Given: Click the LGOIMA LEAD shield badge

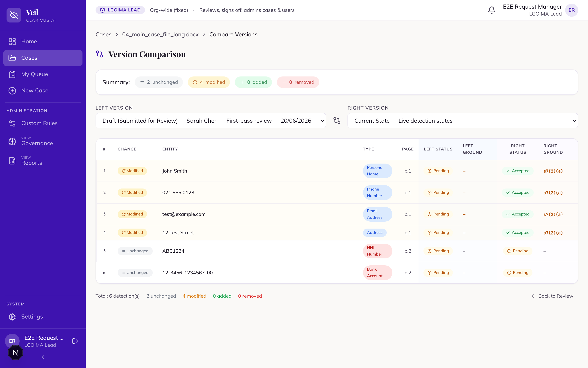Looking at the screenshot, I should pos(120,10).
